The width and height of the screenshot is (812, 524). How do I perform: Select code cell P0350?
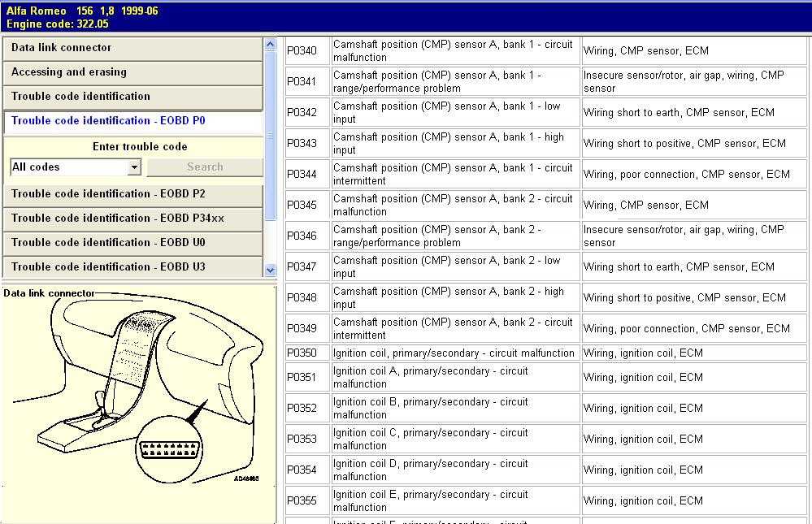pos(307,353)
